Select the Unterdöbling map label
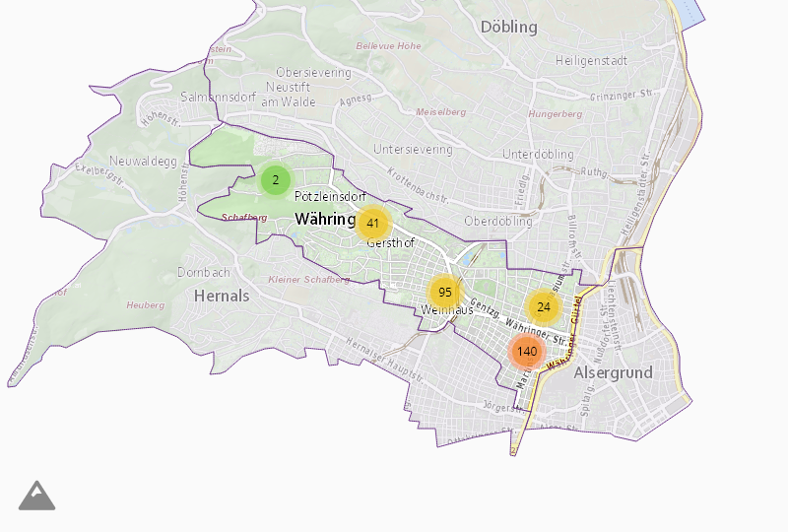 [x=538, y=155]
